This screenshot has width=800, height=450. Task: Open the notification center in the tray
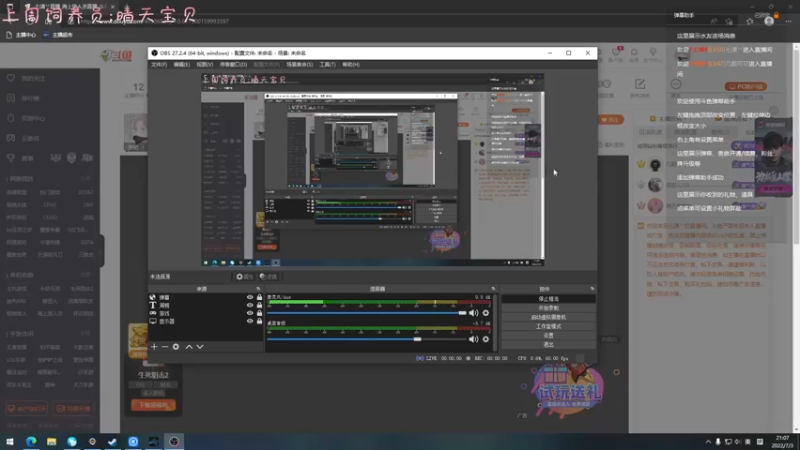point(760,442)
